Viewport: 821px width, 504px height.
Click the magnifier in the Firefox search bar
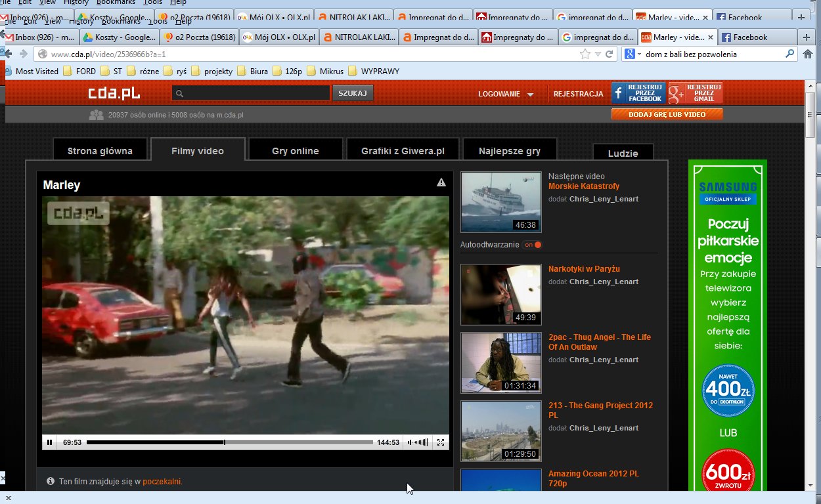pyautogui.click(x=790, y=54)
